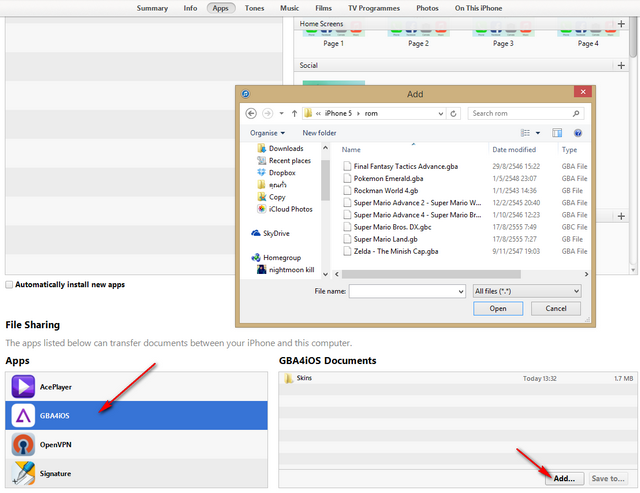Switch to the Music tab

pos(289,8)
